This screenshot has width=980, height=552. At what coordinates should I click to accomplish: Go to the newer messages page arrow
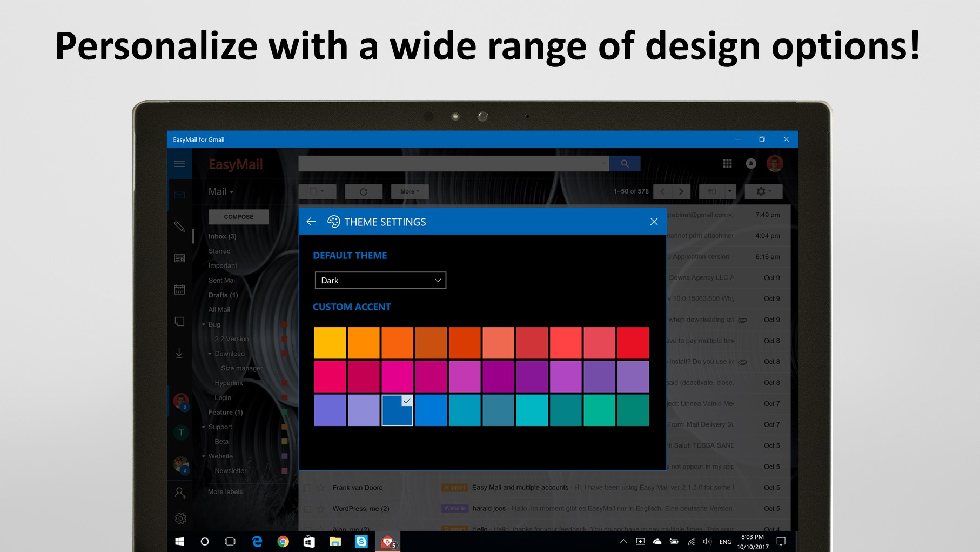click(x=662, y=191)
